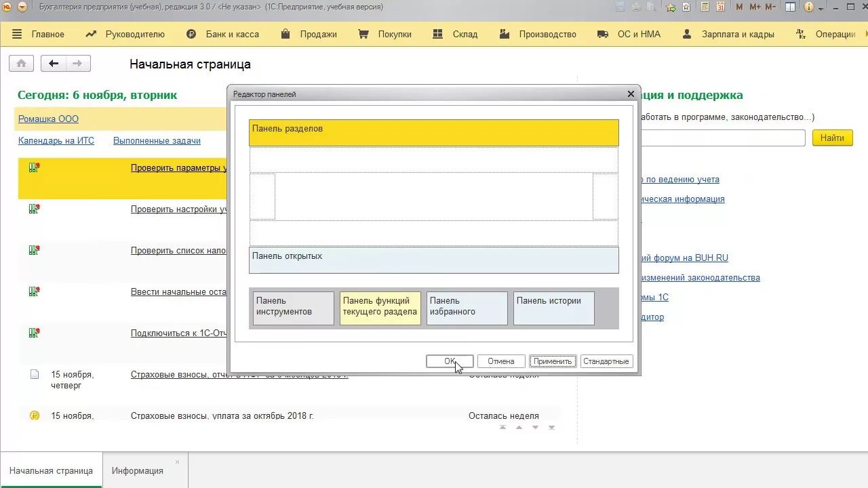Open форум на BUH.RU link
Image resolution: width=868 pixels, height=488 pixels.
point(684,258)
